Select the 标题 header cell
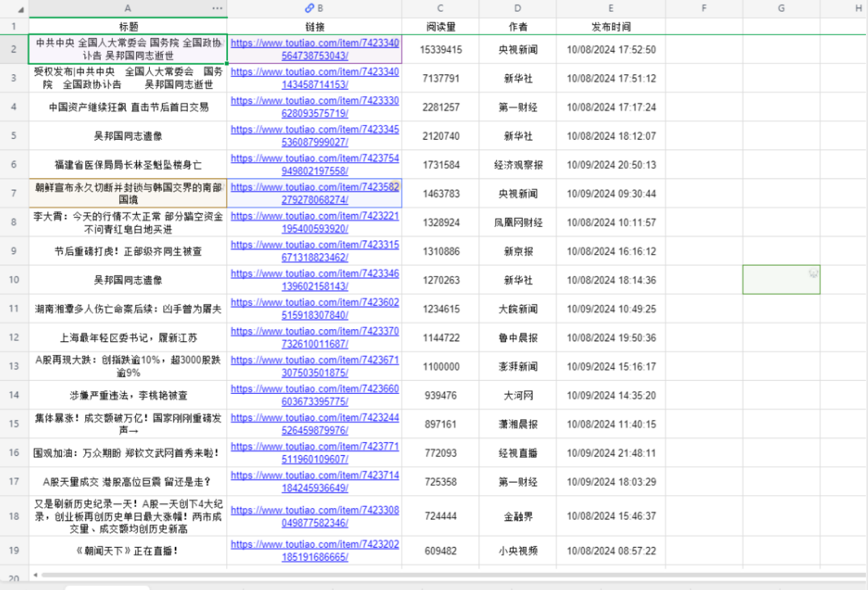 click(x=127, y=27)
